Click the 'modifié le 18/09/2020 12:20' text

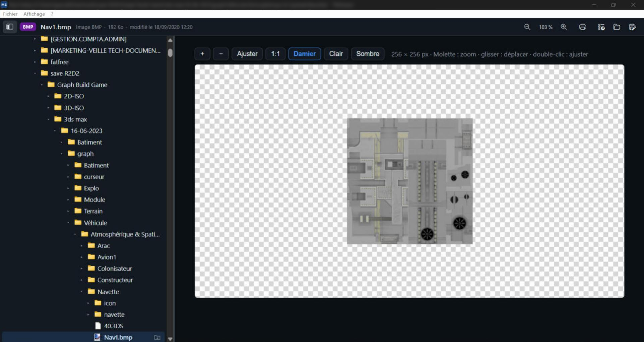click(161, 27)
